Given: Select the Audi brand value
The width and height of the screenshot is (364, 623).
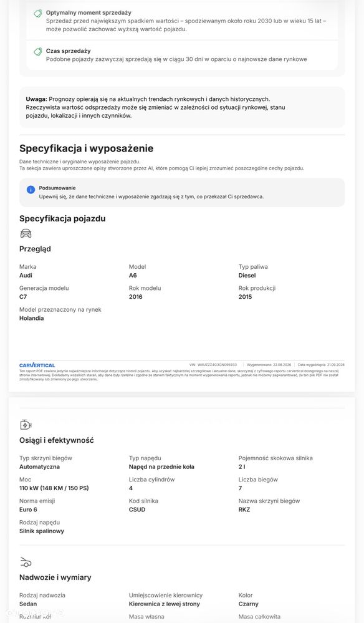Looking at the screenshot, I should (26, 276).
